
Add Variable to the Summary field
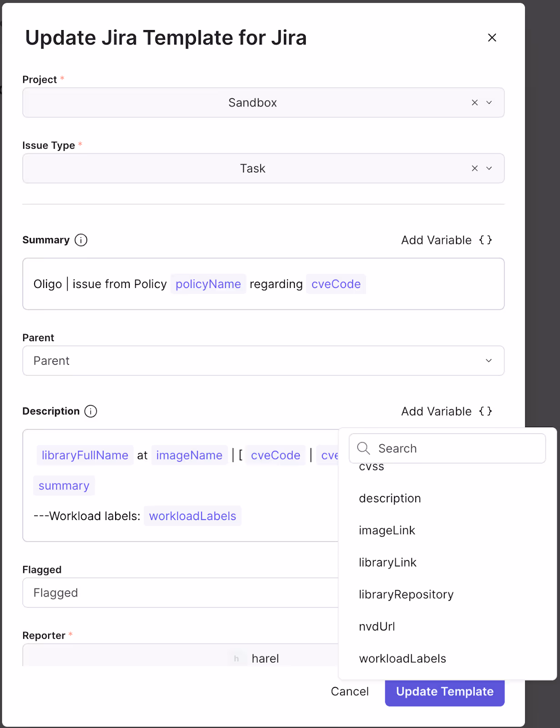(x=447, y=240)
